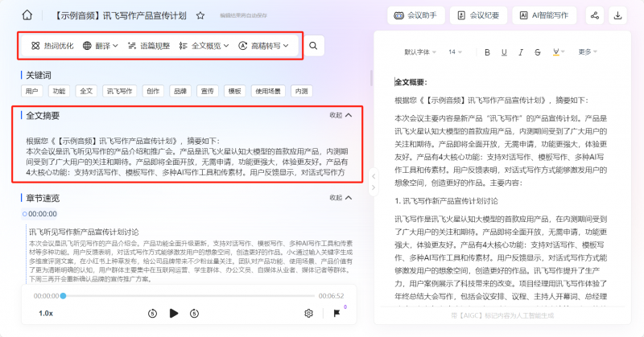Click the flag marker icon

336,314
